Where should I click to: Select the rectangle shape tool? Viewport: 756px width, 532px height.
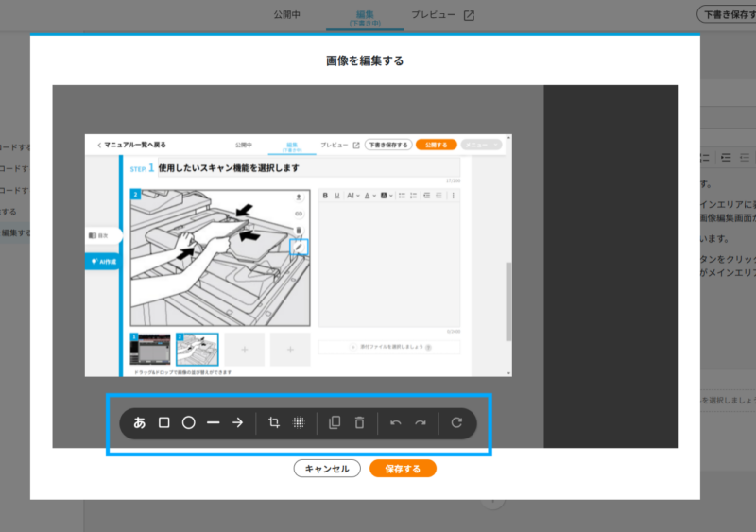[x=163, y=422]
